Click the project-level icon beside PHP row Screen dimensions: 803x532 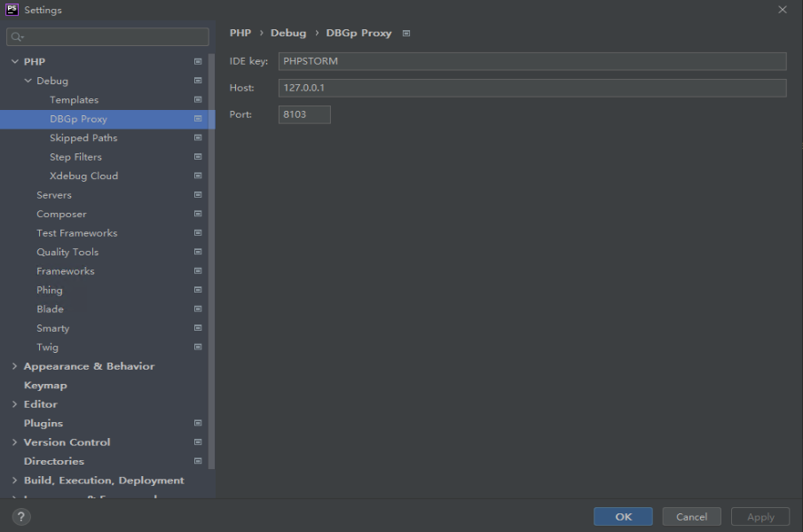click(198, 61)
